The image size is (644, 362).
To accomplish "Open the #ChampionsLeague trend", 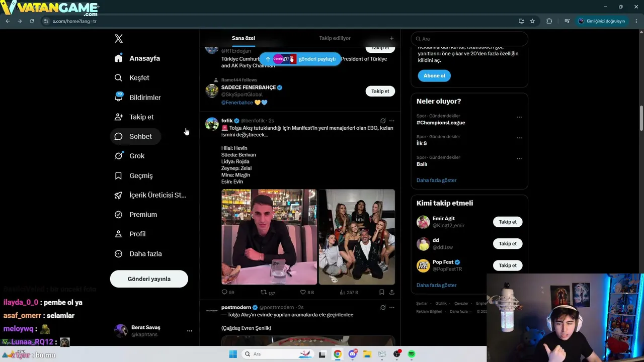I will [441, 123].
